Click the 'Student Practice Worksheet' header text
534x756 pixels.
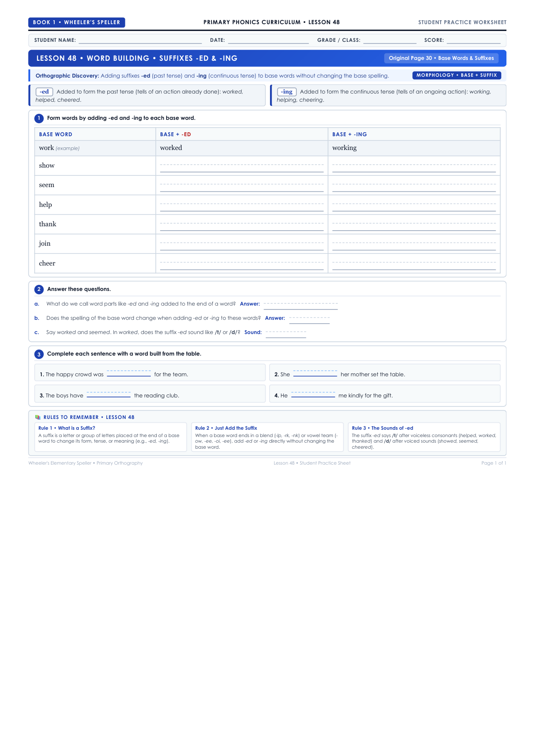[463, 22]
